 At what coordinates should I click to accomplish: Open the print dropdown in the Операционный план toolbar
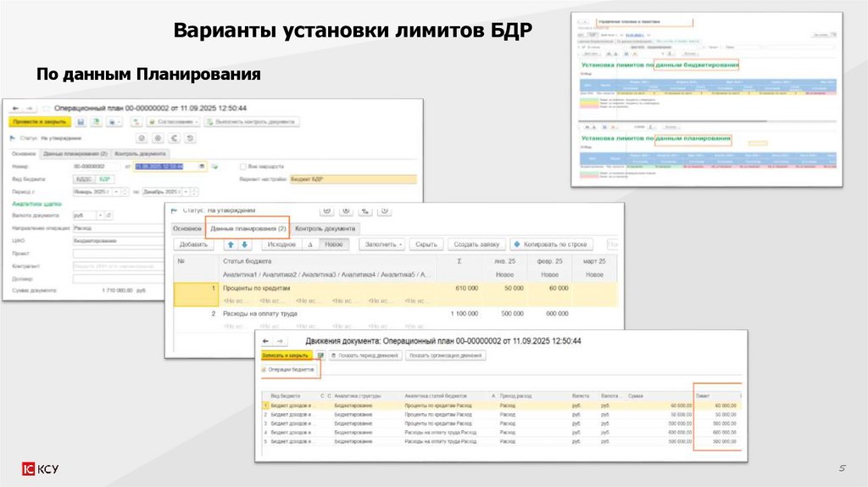tap(114, 121)
